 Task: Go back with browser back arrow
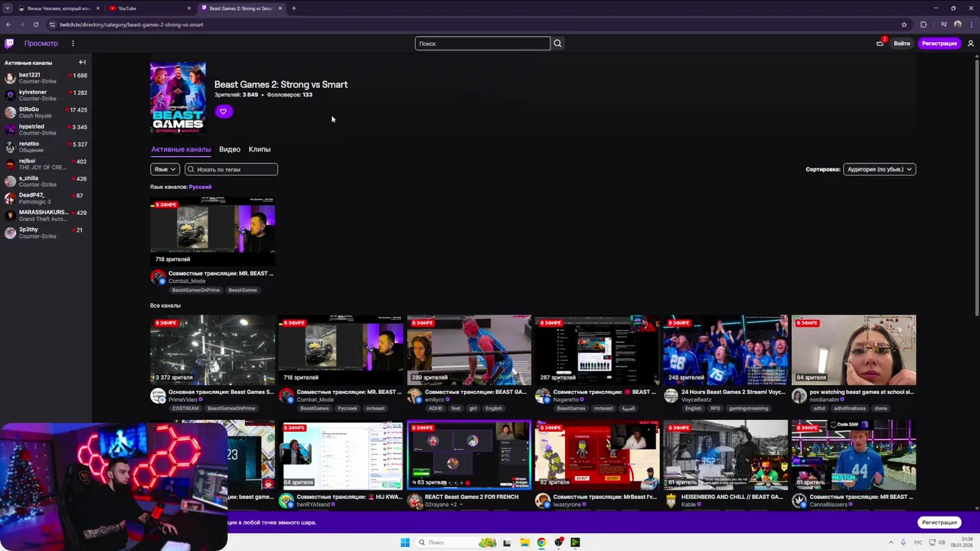pyautogui.click(x=8, y=24)
